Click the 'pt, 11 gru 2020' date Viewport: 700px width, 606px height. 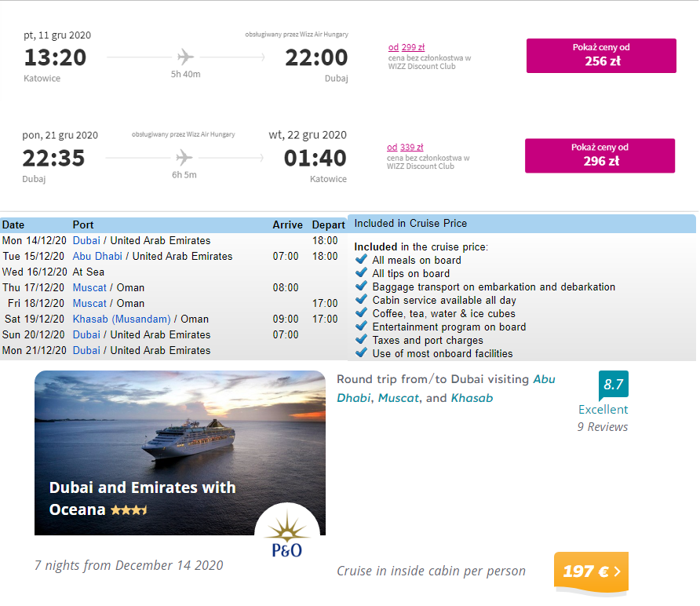[x=57, y=35]
